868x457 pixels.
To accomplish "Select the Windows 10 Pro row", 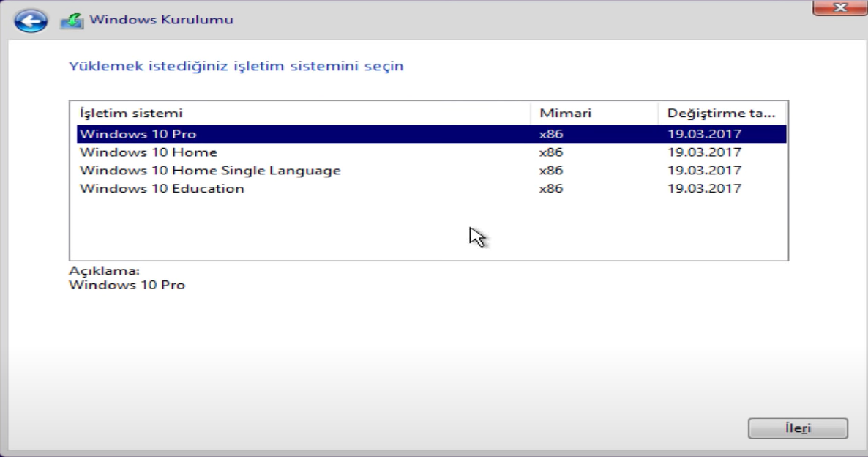I will click(x=431, y=134).
